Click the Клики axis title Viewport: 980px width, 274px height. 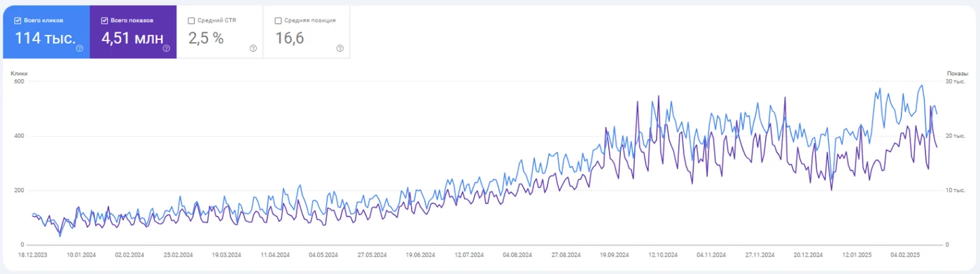[19, 74]
